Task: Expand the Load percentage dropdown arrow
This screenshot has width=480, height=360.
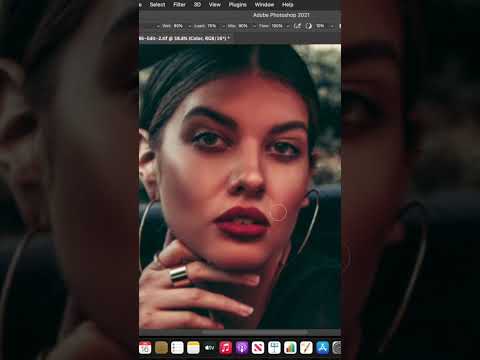Action: [223, 26]
